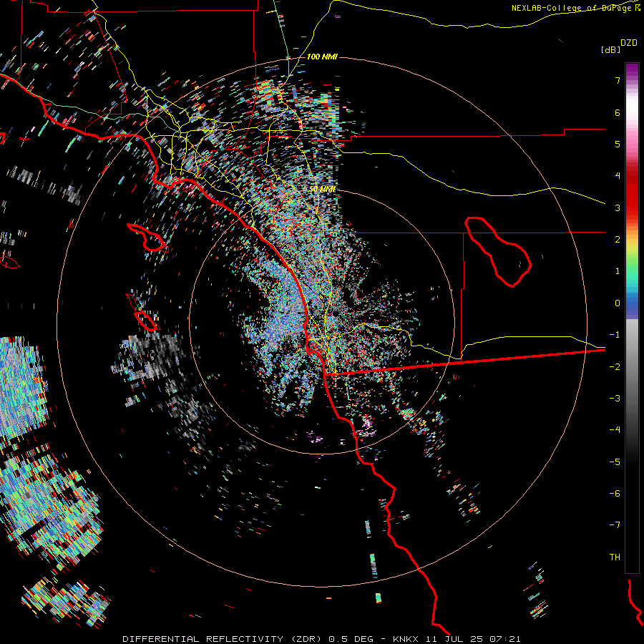Click the "-5" value on the scale
The image size is (644, 644).
[615, 462]
